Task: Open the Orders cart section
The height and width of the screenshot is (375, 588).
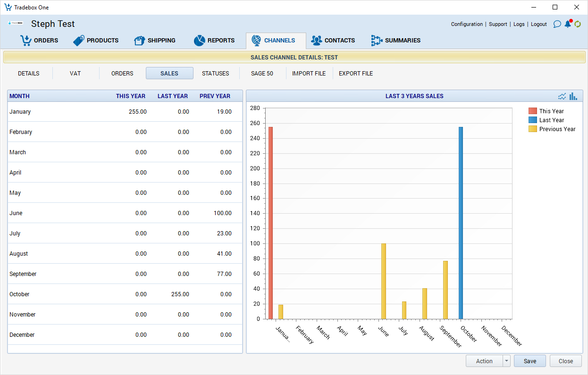Action: 39,41
